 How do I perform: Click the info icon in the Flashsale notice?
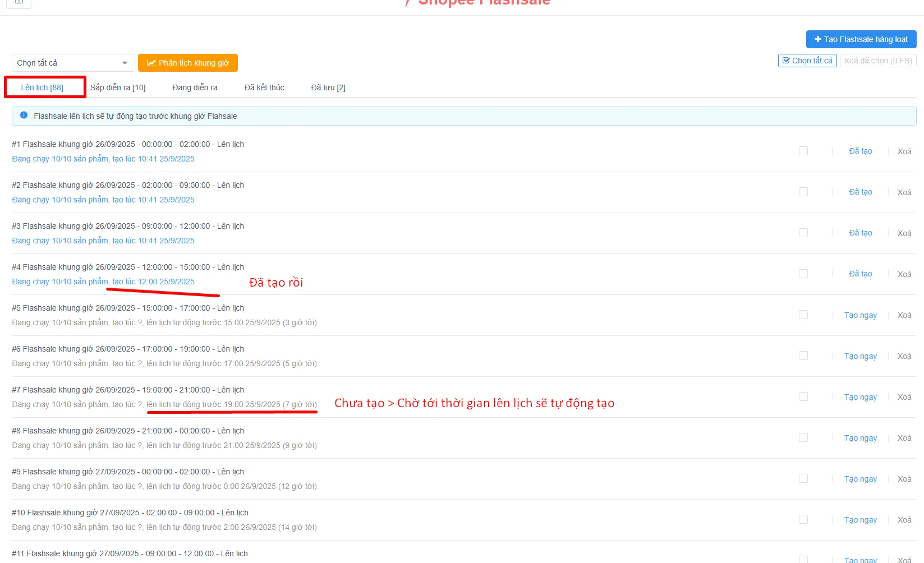coord(24,116)
